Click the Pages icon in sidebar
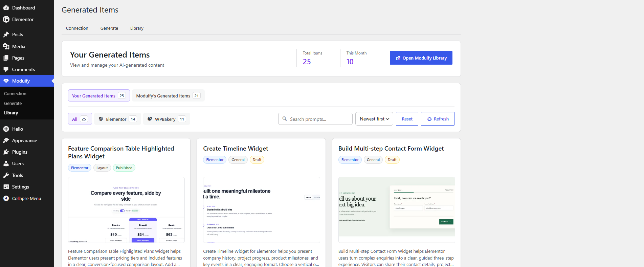This screenshot has width=644, height=267. click(x=6, y=58)
